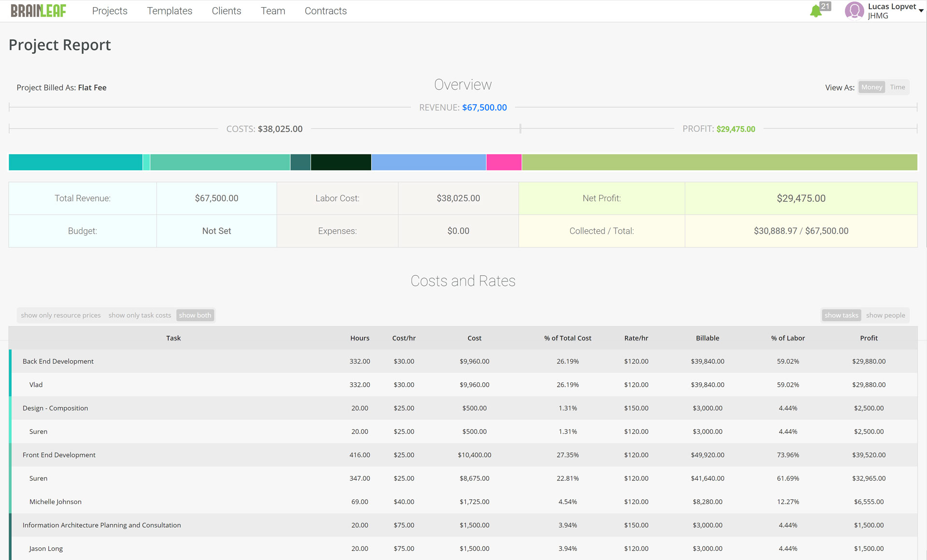Click the light blue bar segment

[x=428, y=162]
